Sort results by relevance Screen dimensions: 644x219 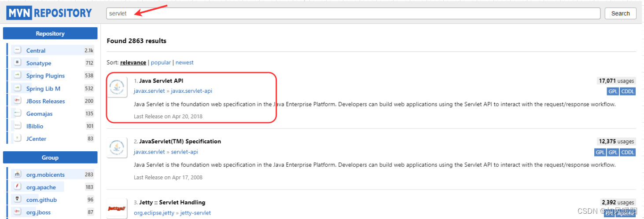[133, 62]
